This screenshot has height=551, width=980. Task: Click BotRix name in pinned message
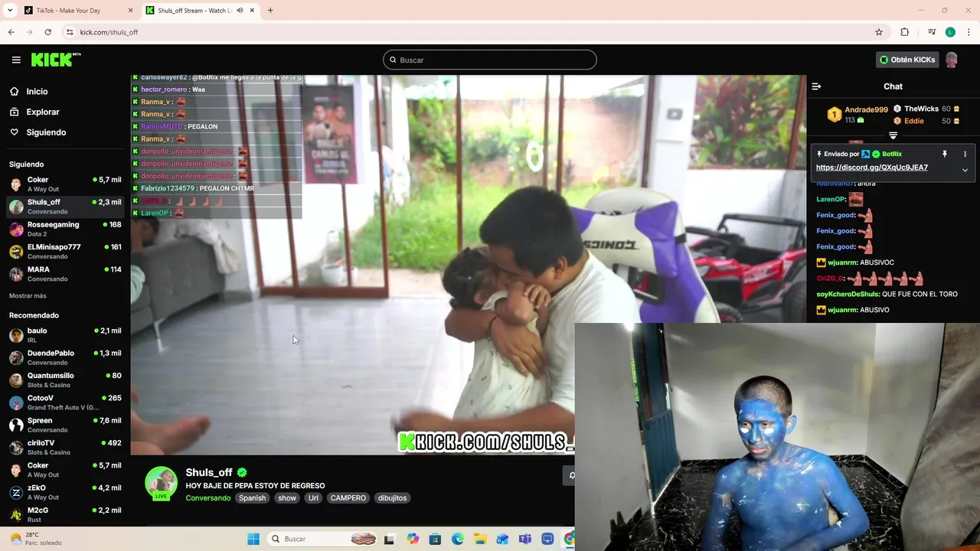[892, 154]
